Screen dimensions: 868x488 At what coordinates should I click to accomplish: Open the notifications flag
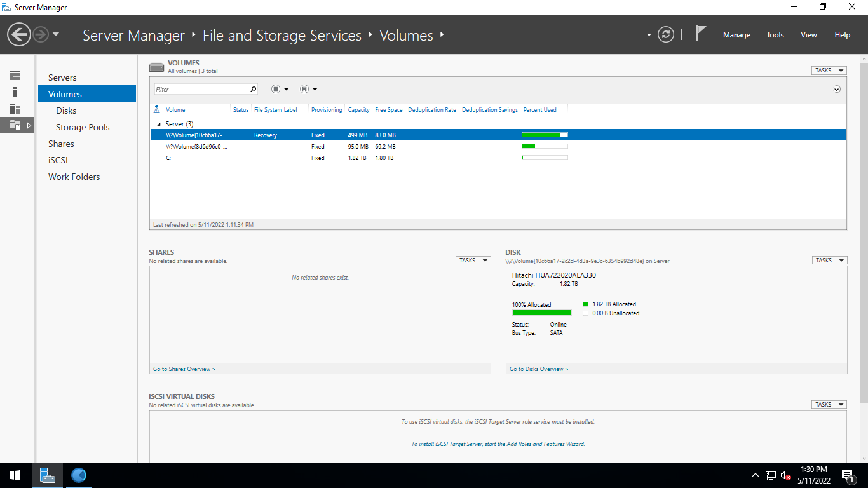click(700, 34)
